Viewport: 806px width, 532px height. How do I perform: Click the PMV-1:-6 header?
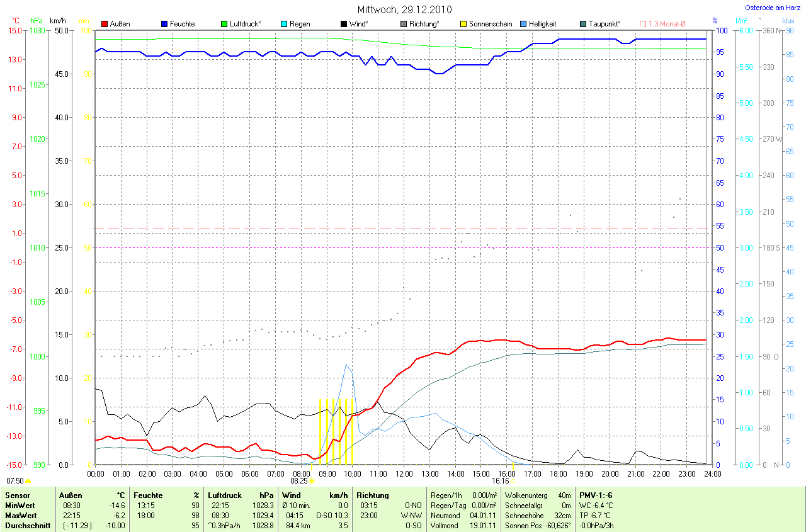[x=596, y=495]
